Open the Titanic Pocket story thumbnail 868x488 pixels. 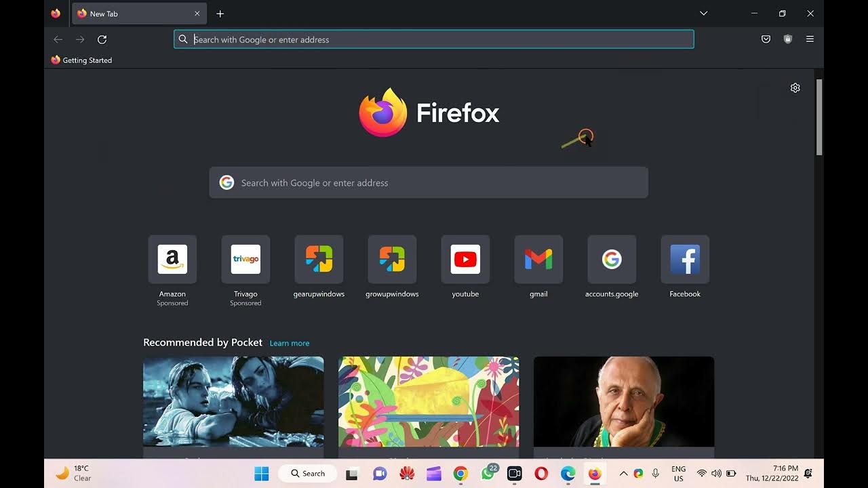tap(233, 401)
